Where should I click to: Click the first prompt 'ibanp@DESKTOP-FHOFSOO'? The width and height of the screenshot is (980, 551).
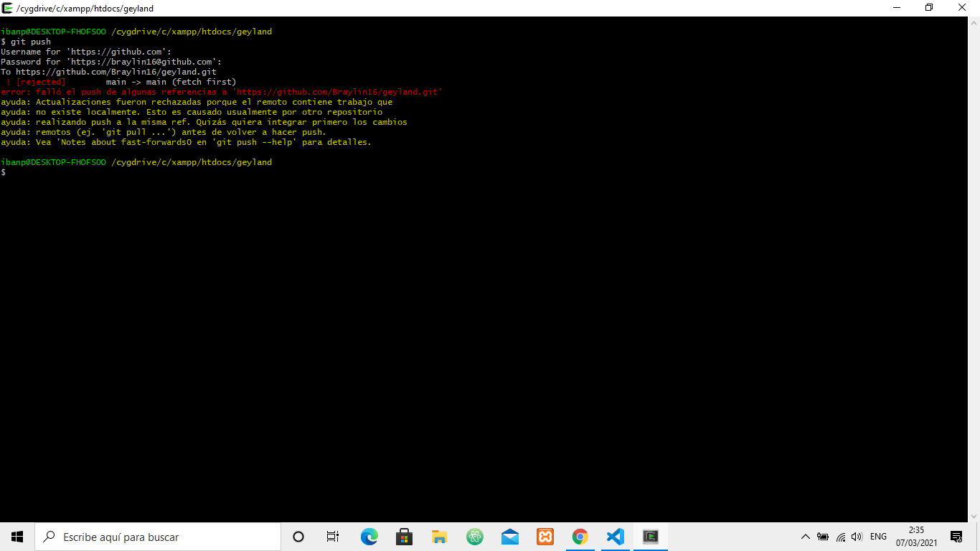[53, 32]
